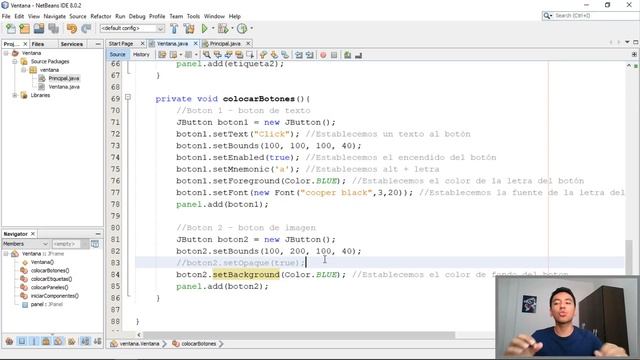Viewport: 640px width, 360px height.
Task: Toggle Show Non-Public Members in Navigator
Action: (46, 341)
